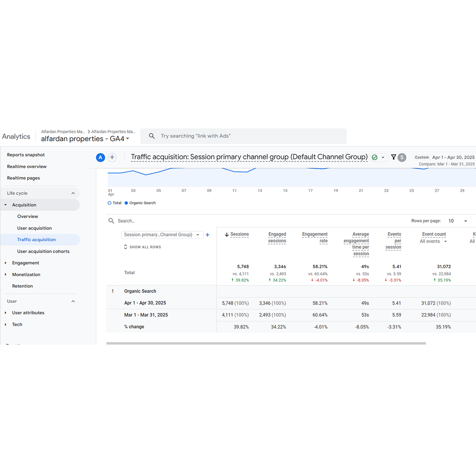
Task: Collapse the Life cycle section
Action: (x=73, y=193)
